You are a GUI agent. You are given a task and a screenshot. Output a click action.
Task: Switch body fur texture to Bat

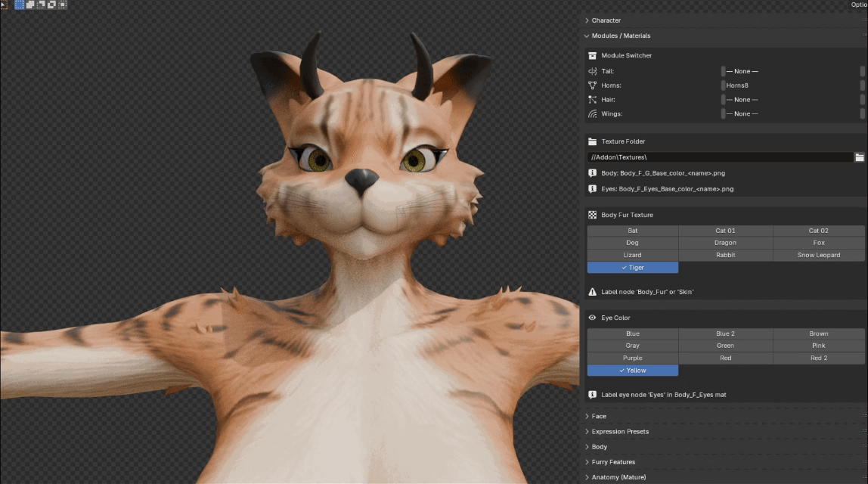pos(633,231)
